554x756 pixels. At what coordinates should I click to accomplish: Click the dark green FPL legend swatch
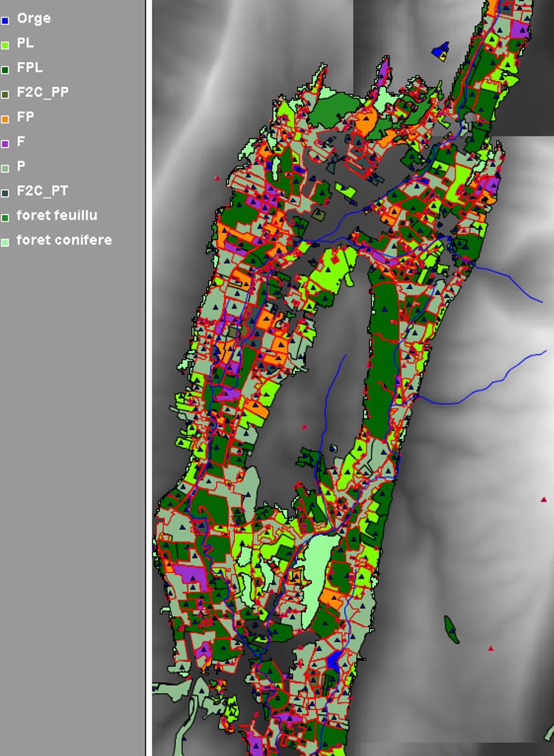5,69
